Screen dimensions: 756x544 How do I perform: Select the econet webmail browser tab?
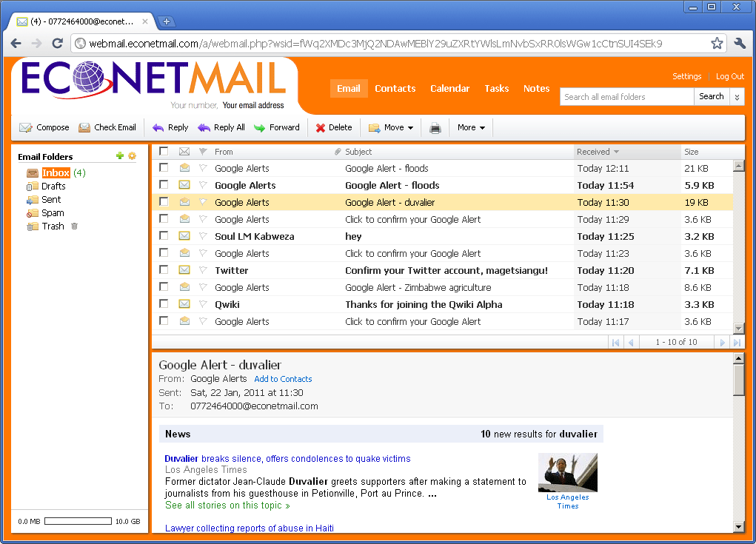(x=83, y=21)
